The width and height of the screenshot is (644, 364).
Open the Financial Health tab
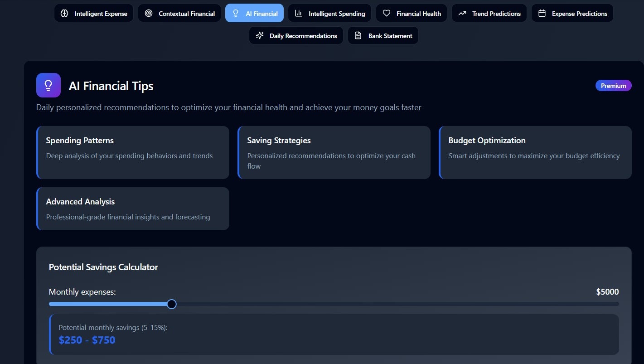click(x=412, y=13)
